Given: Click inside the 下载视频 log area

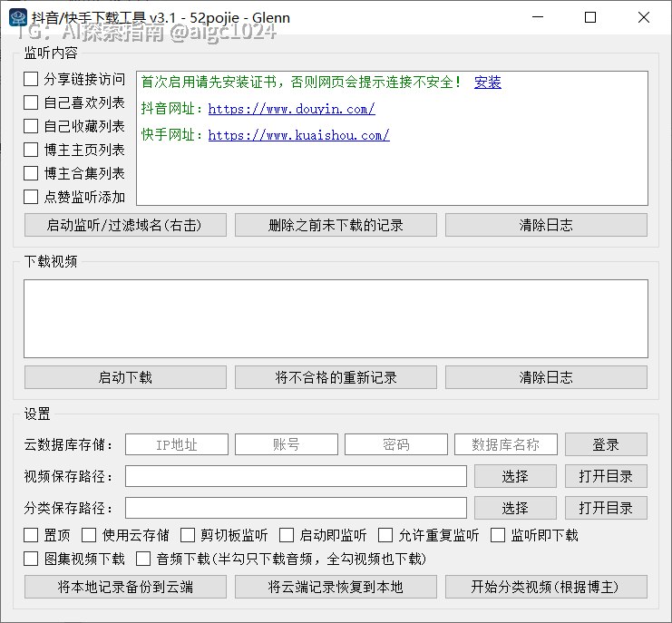Looking at the screenshot, I should point(336,319).
